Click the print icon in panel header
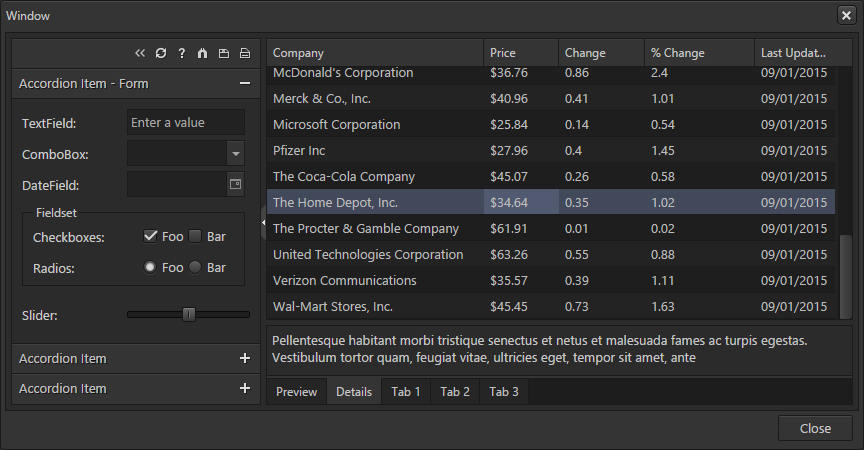 [245, 53]
